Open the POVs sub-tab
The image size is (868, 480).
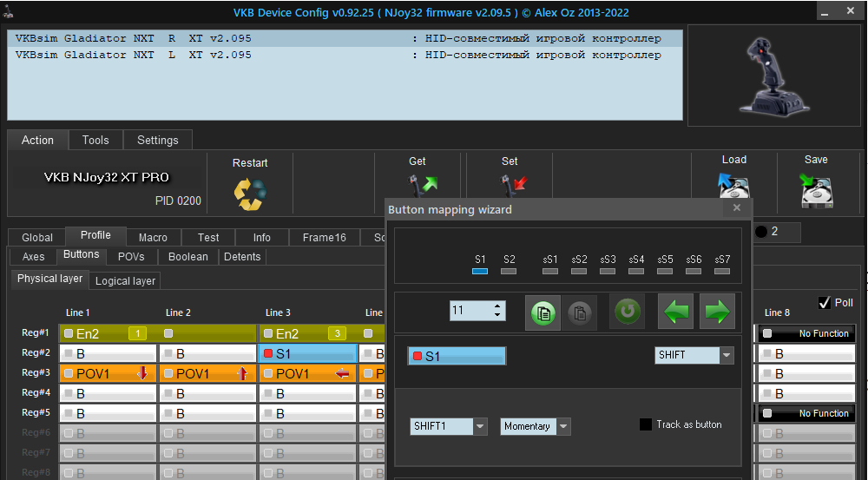point(131,257)
